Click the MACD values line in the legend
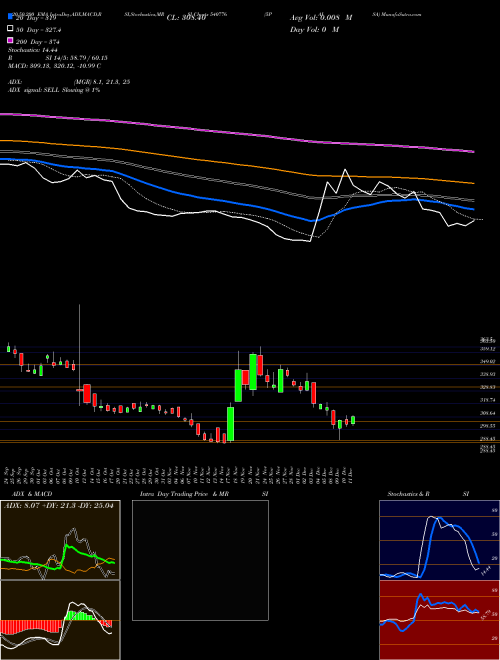This screenshot has width=500, height=660. point(54,66)
